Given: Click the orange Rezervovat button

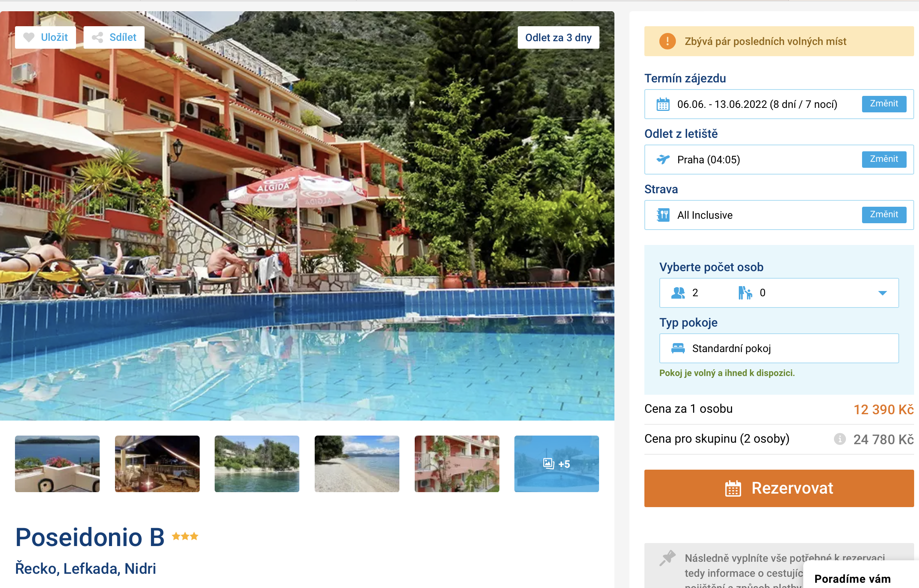Looking at the screenshot, I should coord(779,488).
